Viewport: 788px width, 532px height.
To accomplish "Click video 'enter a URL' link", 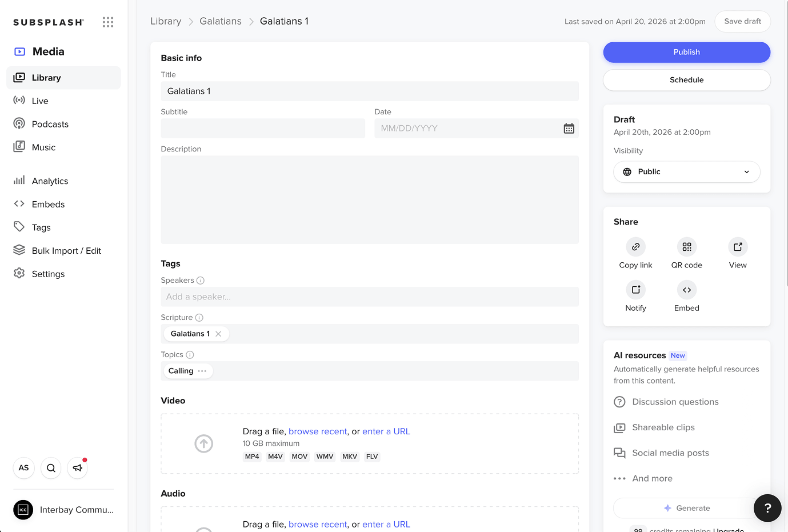I will pos(386,431).
